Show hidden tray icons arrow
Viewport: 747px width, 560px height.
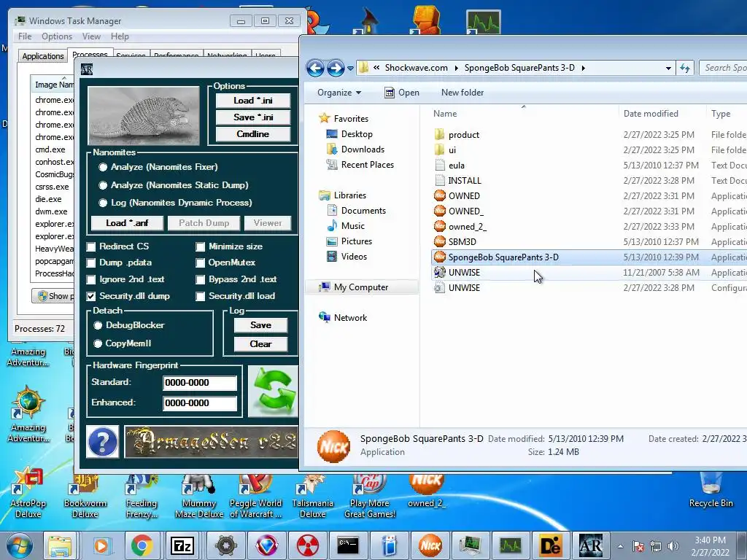coord(620,546)
